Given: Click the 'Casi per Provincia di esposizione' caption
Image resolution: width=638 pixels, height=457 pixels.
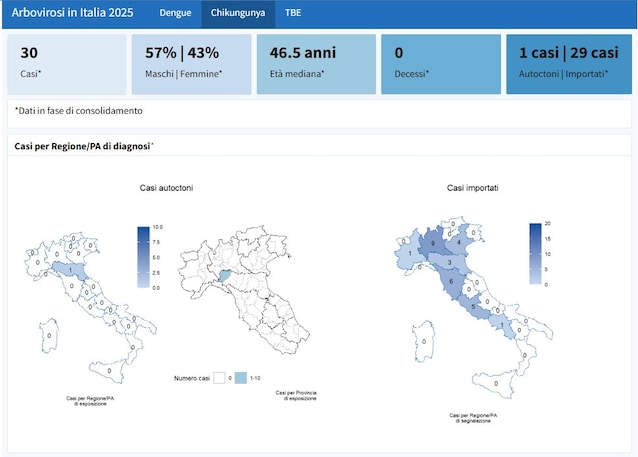Looking at the screenshot, I should tap(296, 396).
